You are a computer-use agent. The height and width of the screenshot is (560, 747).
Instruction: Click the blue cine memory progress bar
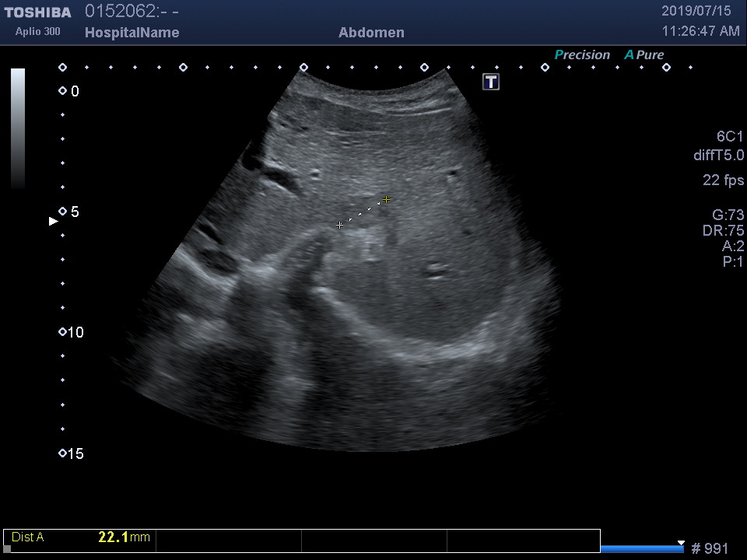642,549
